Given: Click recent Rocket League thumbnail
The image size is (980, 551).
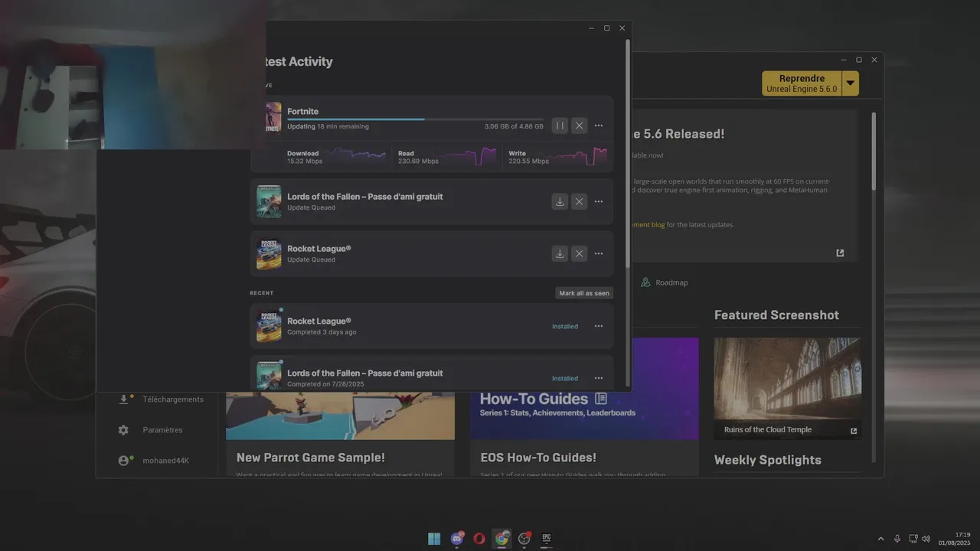Looking at the screenshot, I should tap(269, 326).
